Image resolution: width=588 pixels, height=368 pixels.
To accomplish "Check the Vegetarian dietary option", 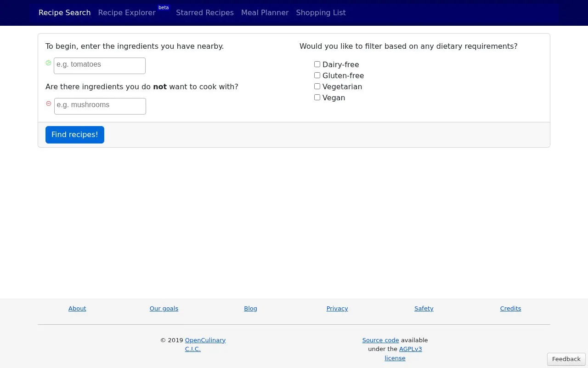I will 317,86.
